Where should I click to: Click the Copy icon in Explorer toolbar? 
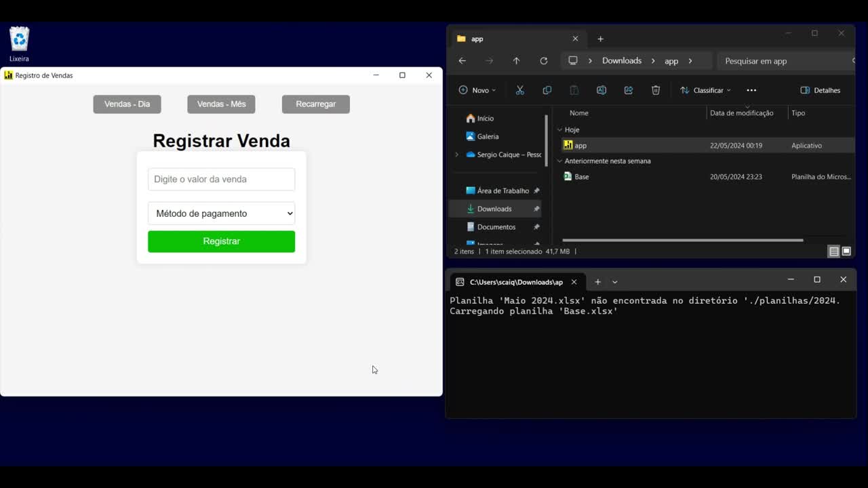click(x=547, y=90)
